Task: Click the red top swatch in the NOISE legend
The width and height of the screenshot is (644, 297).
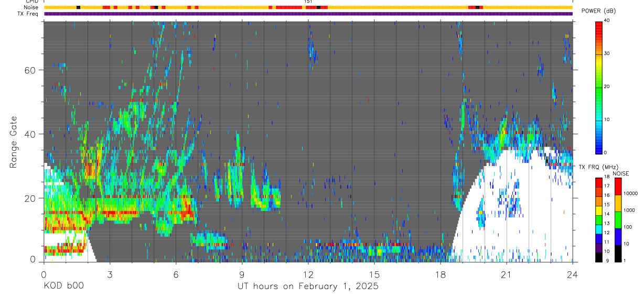Action: (x=618, y=186)
